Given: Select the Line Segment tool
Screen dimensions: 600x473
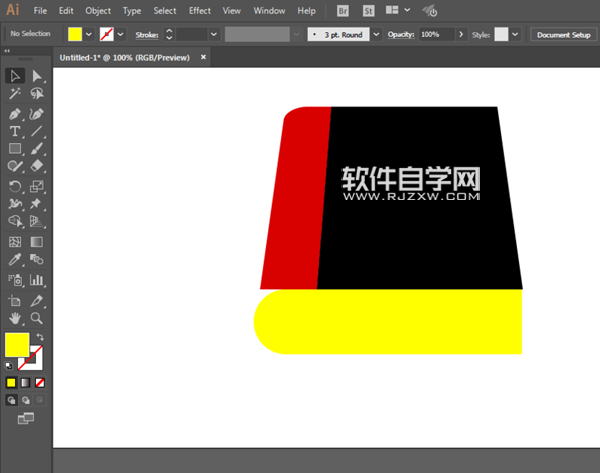Looking at the screenshot, I should point(37,131).
